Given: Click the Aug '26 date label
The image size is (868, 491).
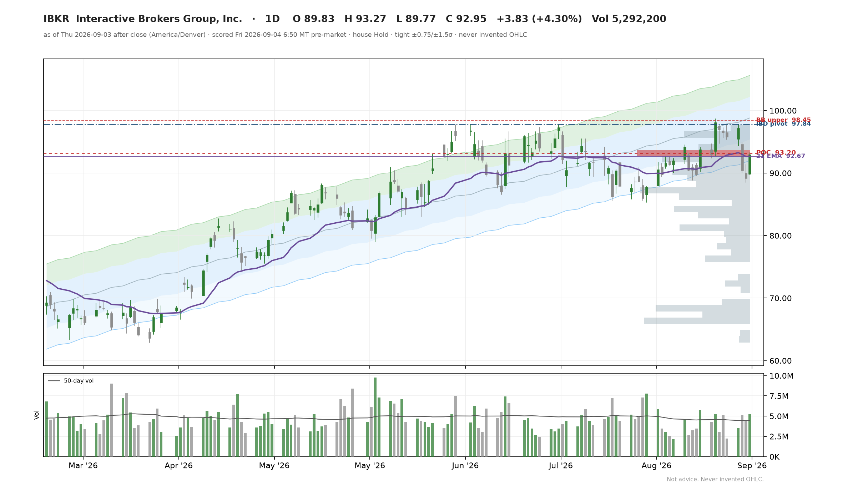Looking at the screenshot, I should (x=656, y=466).
